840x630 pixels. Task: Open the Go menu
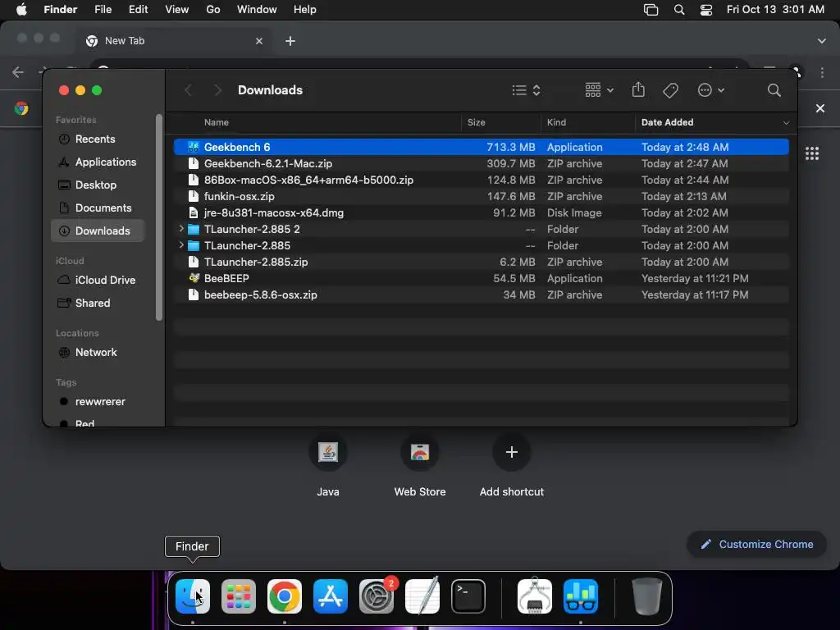[x=213, y=10]
